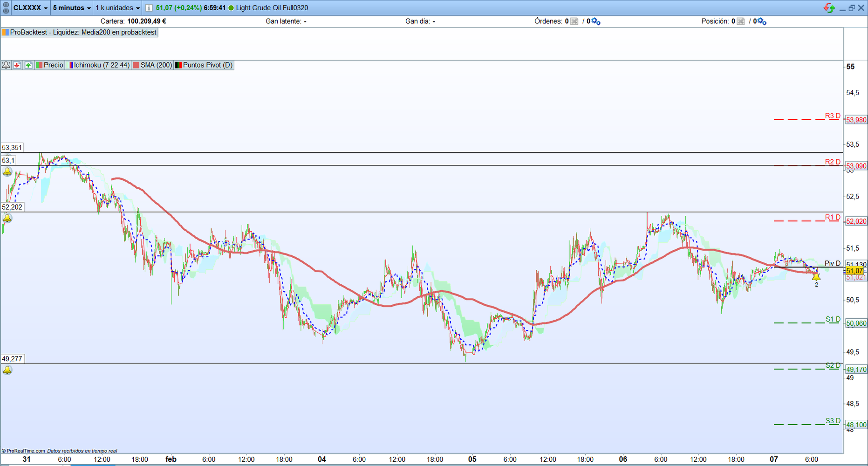Click the 07 date label on time axis
The height and width of the screenshot is (466, 868).
773,459
